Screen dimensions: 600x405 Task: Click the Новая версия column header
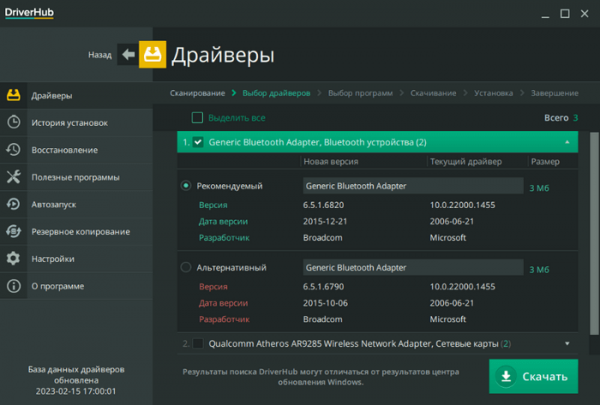331,162
